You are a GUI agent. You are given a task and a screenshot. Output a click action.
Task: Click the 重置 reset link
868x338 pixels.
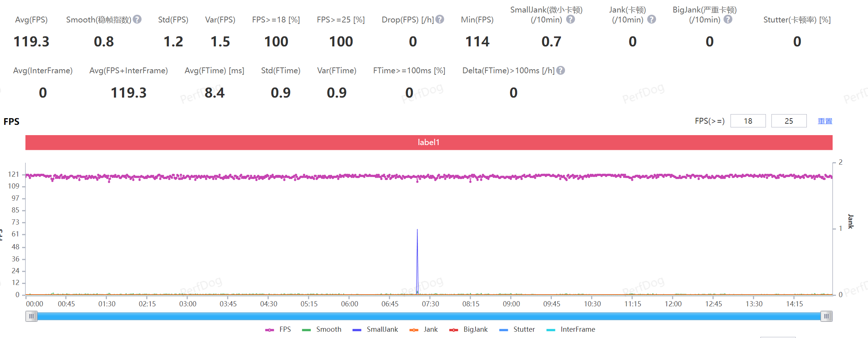tap(825, 121)
